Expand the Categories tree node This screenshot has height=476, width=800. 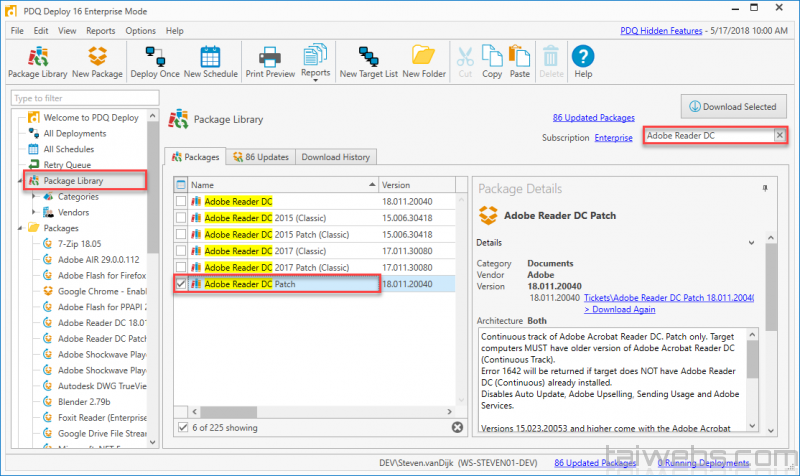click(34, 197)
